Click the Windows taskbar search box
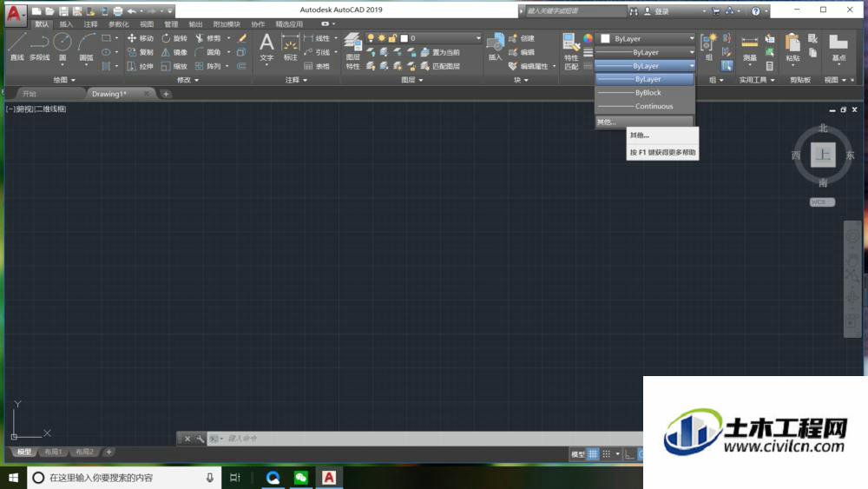The height and width of the screenshot is (489, 868). point(124,478)
